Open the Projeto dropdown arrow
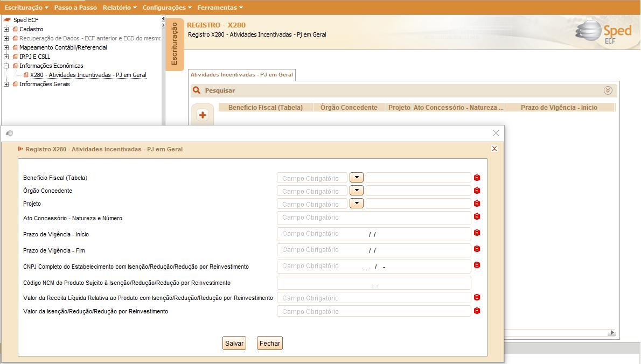Image resolution: width=641 pixels, height=364 pixels. click(x=357, y=204)
